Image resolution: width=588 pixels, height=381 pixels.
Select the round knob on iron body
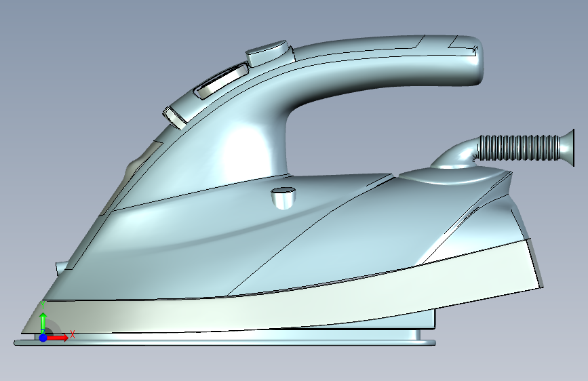[283, 198]
